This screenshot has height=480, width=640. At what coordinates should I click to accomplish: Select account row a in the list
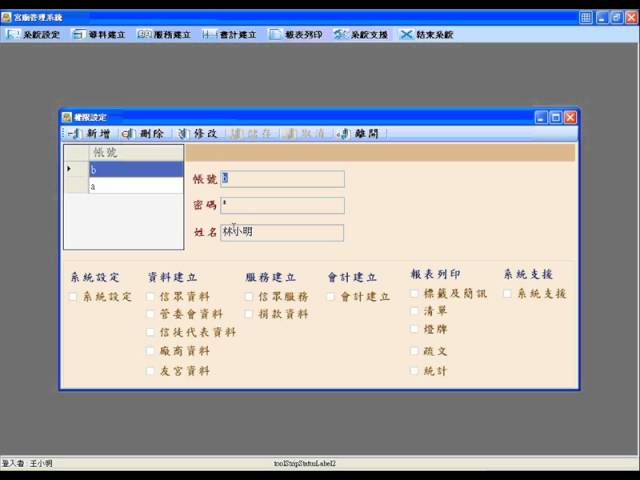[x=136, y=186]
